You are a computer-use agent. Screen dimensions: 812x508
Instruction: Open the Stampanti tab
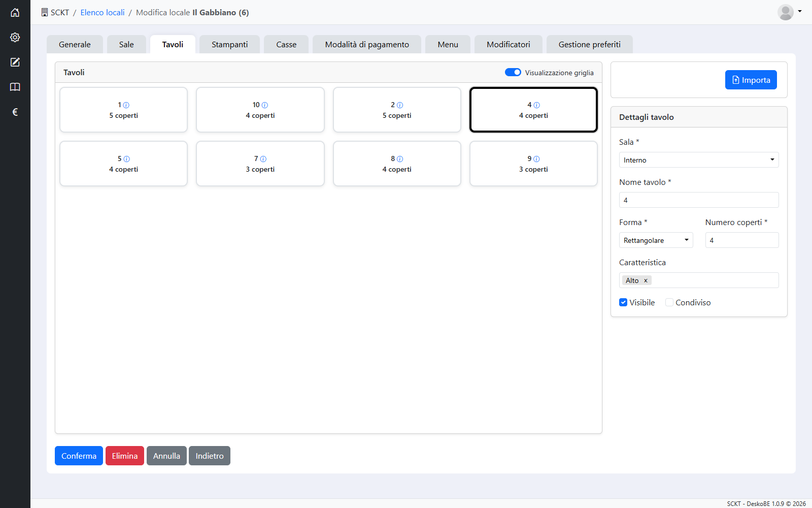230,44
